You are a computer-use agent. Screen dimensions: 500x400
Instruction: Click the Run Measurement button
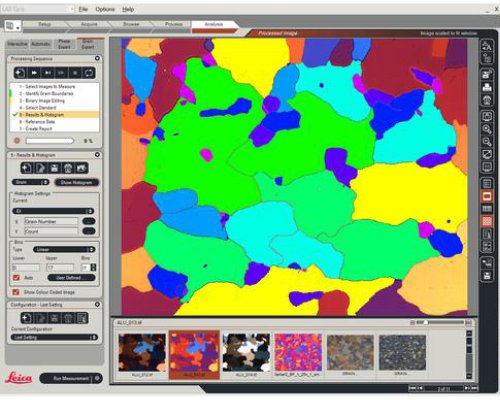pos(71,378)
